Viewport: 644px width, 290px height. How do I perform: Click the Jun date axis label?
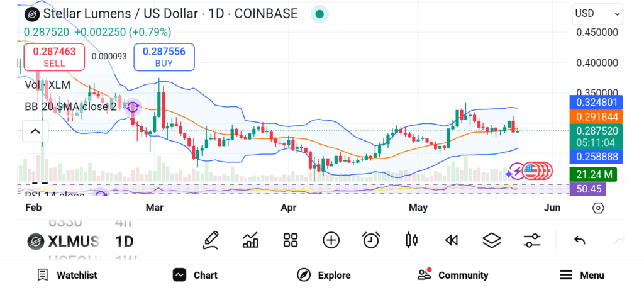coord(552,208)
